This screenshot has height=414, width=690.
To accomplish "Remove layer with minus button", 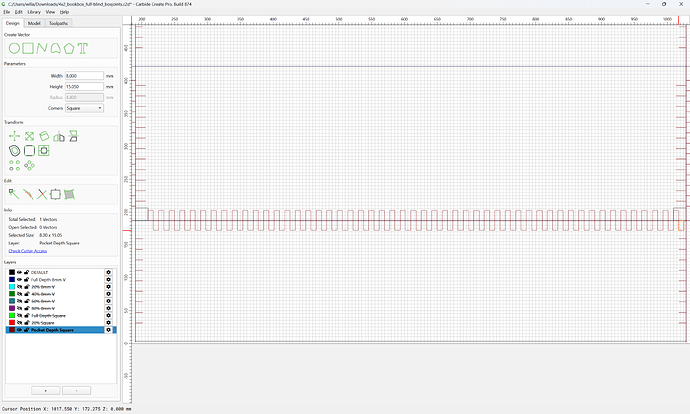I will [x=77, y=390].
